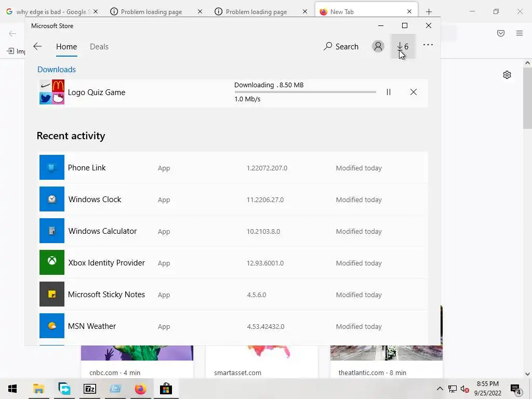Screen dimensions: 532x399
Task: Click the Windows Calculator app icon
Action: pos(52,231)
